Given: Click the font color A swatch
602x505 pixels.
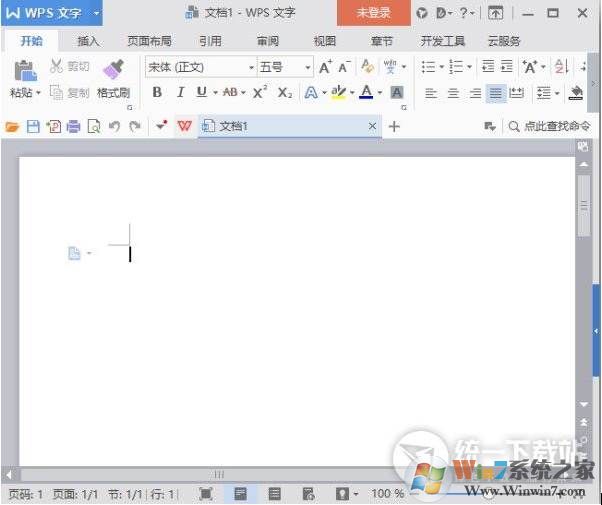Looking at the screenshot, I should pyautogui.click(x=366, y=92).
